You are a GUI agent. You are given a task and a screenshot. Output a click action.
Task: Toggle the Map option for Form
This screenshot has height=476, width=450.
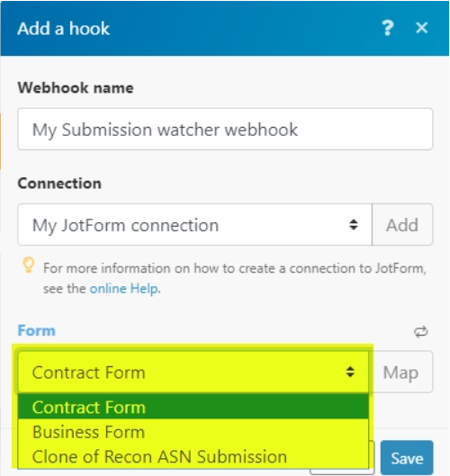[x=400, y=372]
